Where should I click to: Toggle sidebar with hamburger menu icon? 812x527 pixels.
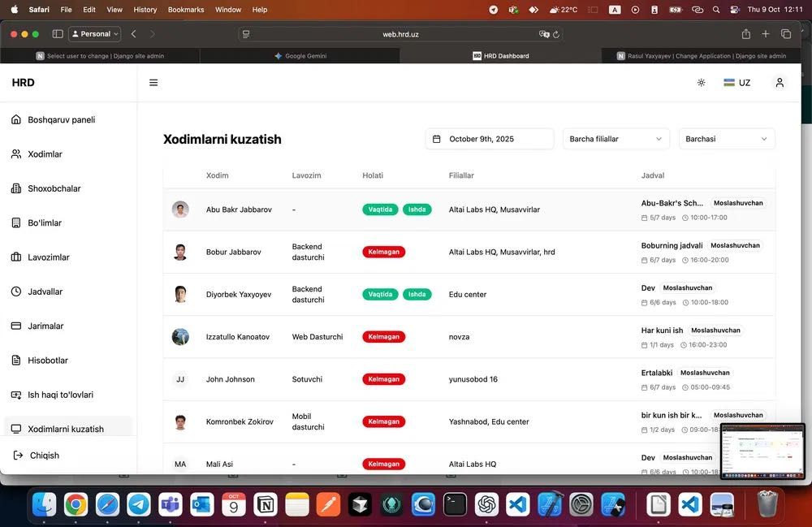[153, 83]
